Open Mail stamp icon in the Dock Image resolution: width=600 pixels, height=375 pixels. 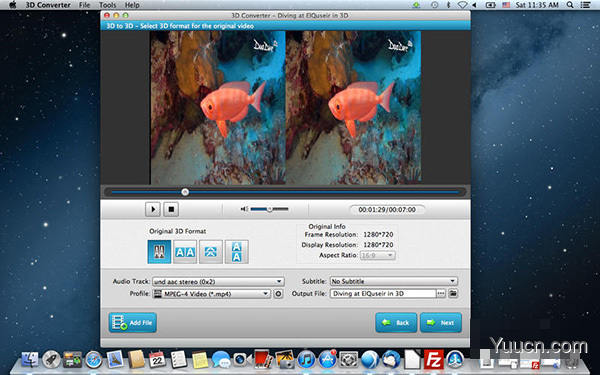coord(115,360)
